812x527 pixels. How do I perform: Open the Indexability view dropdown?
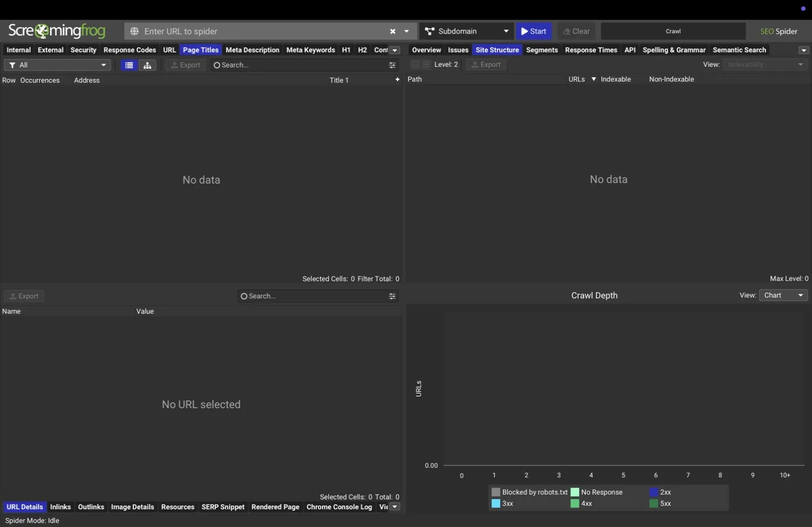pyautogui.click(x=765, y=64)
